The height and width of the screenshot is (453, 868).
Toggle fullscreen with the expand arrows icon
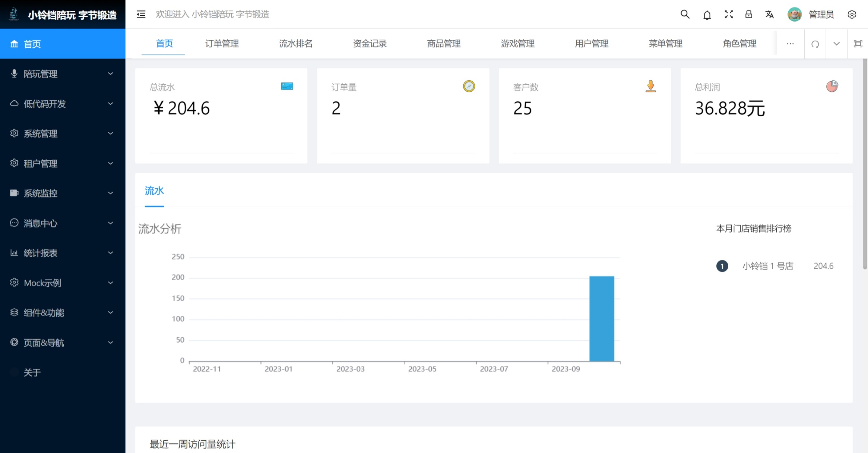[728, 14]
